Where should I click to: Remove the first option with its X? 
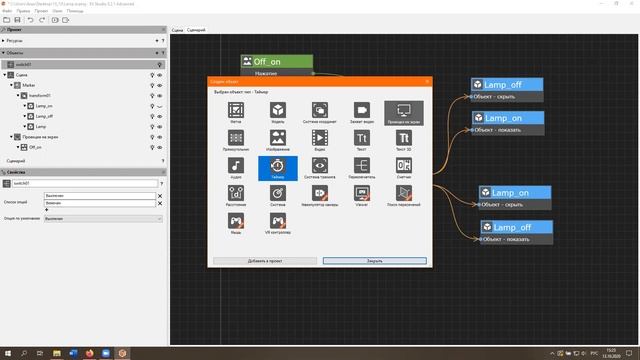[160, 196]
